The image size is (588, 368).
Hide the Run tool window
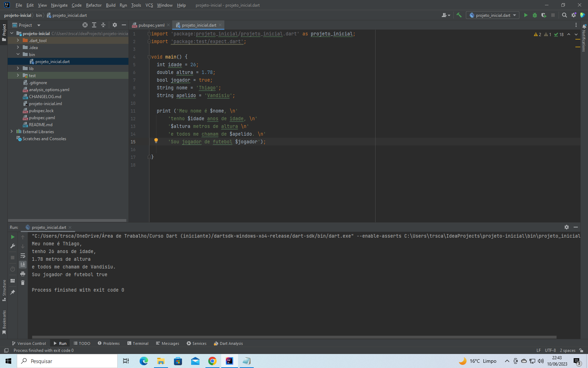(576, 227)
